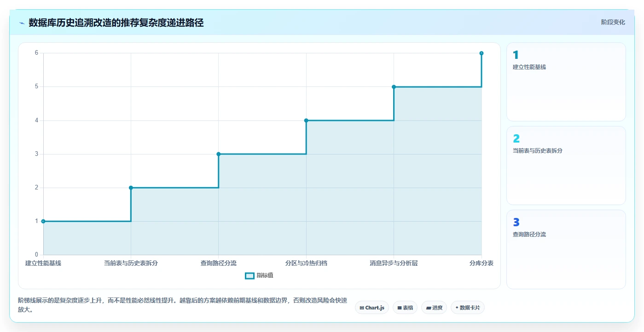Image resolution: width=644 pixels, height=332 pixels.
Task: Click the data point at value 1
Action: pos(43,221)
